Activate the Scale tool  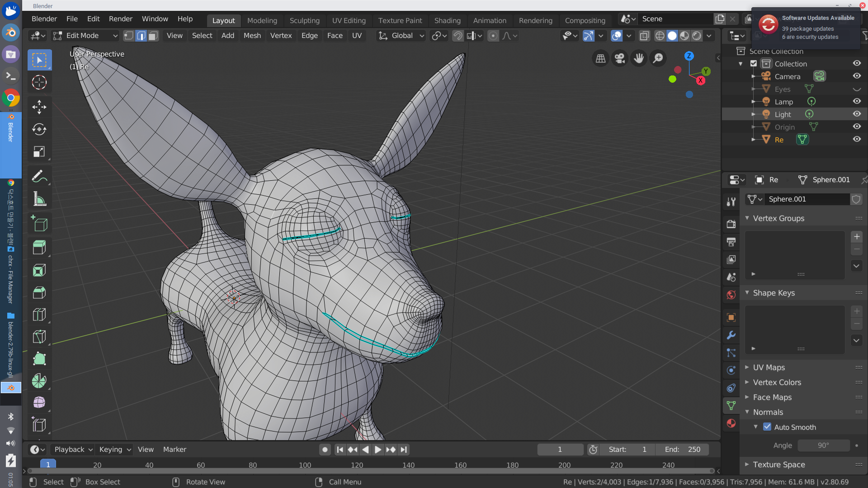pos(39,151)
